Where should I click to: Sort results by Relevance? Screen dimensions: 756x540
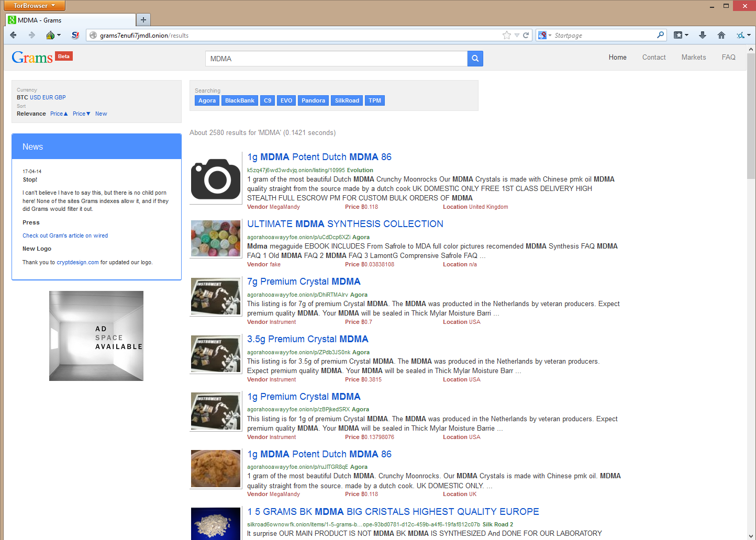pos(31,114)
